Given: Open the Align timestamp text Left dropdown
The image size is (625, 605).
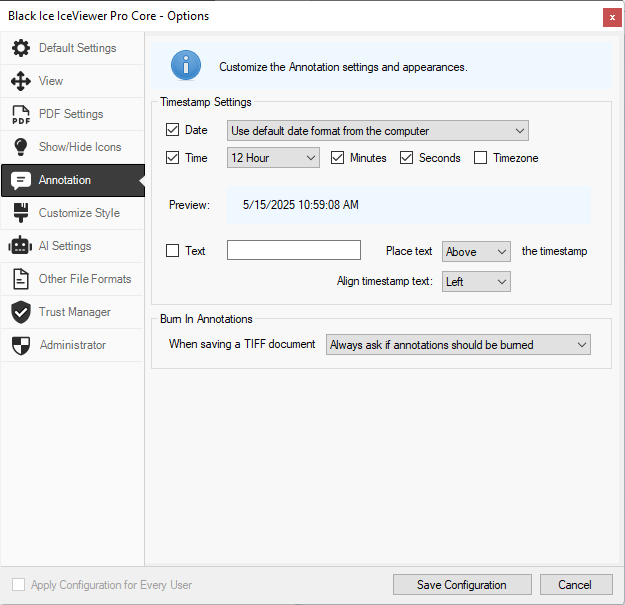Looking at the screenshot, I should coord(476,282).
